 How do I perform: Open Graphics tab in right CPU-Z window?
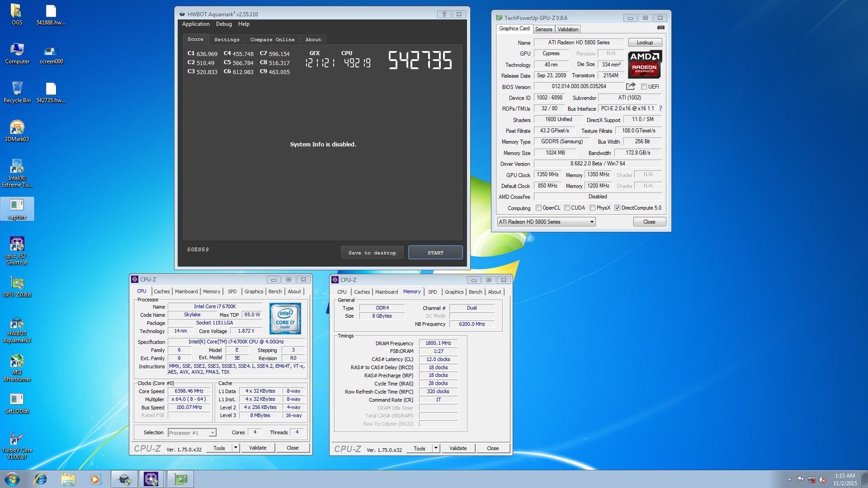[454, 292]
